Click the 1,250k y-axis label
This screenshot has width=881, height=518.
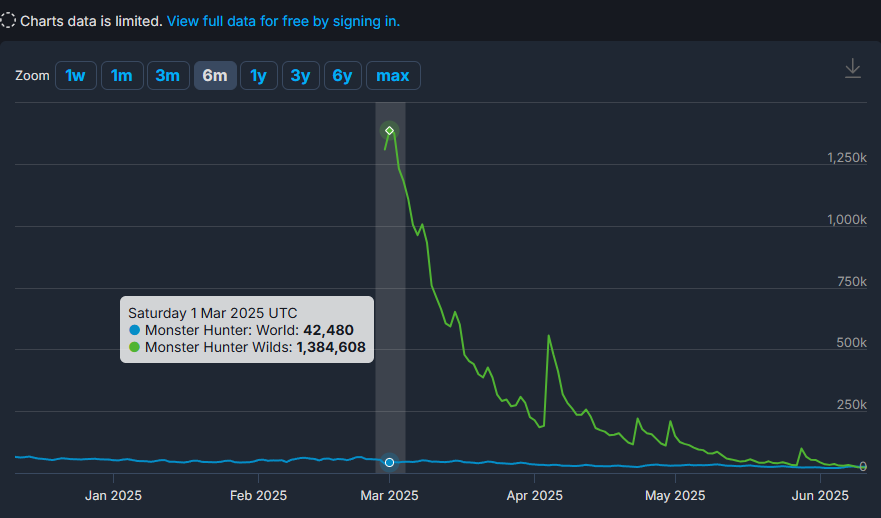click(846, 158)
